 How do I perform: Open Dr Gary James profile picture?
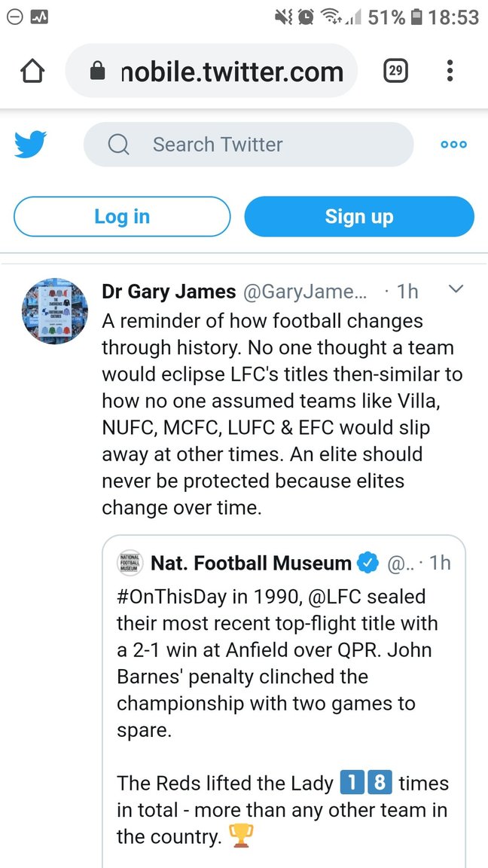[x=52, y=312]
